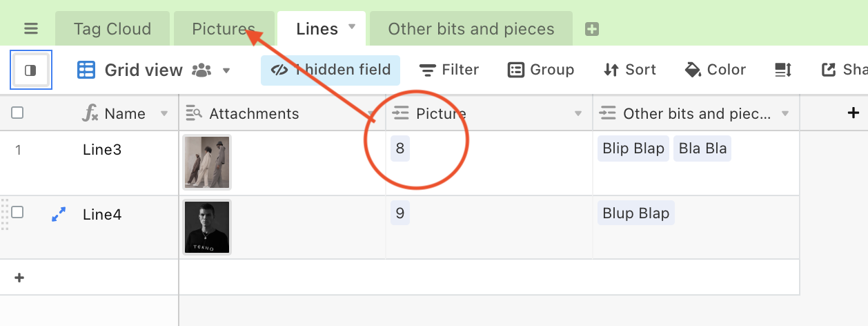868x326 pixels.
Task: Open the Color options
Action: (x=715, y=70)
